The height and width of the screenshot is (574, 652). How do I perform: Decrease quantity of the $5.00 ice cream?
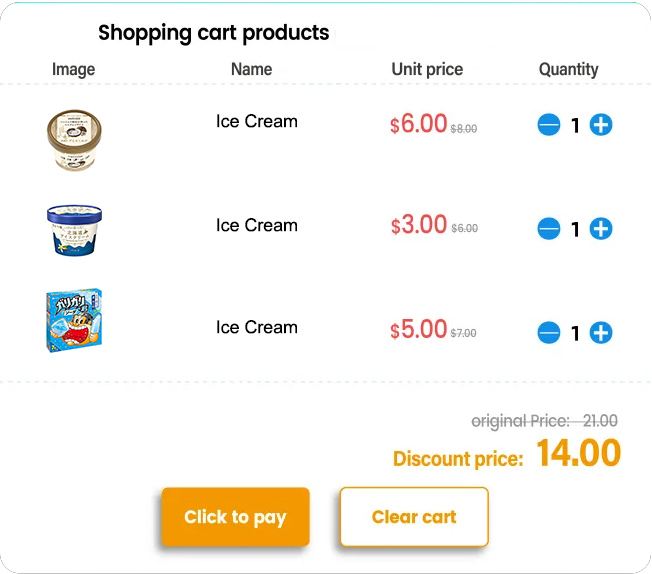549,332
